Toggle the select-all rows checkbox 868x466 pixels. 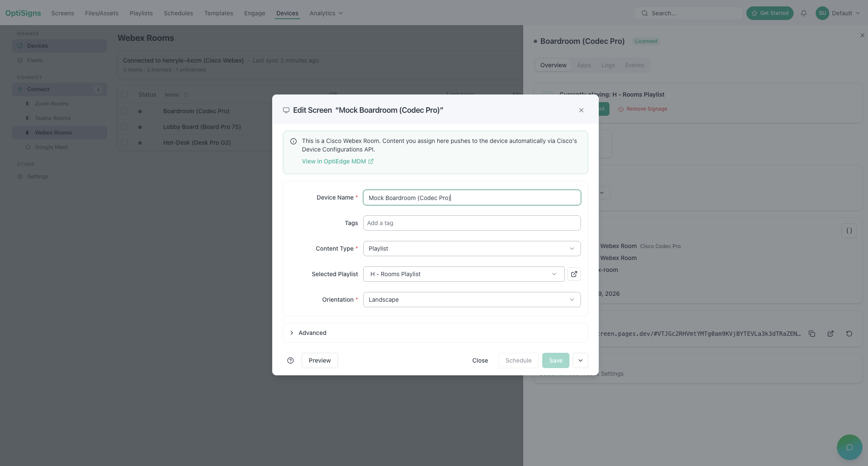[x=125, y=94]
